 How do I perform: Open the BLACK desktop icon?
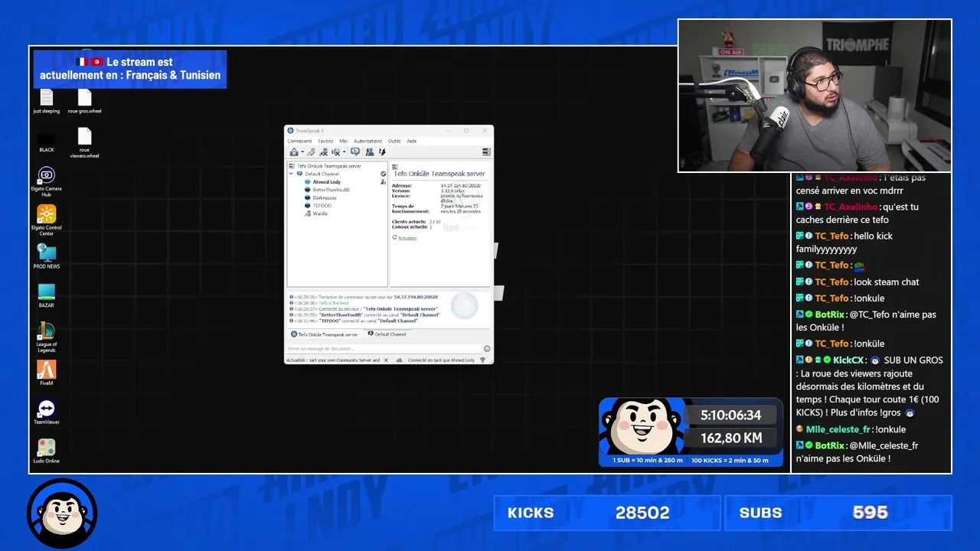click(x=47, y=142)
